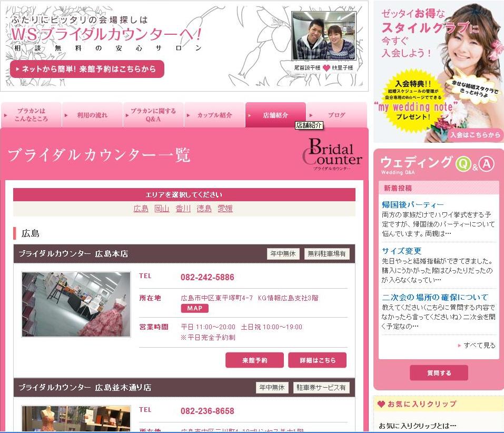This screenshot has width=504, height=433.
Task: Click the 新着投稿 section heading
Action: click(398, 188)
